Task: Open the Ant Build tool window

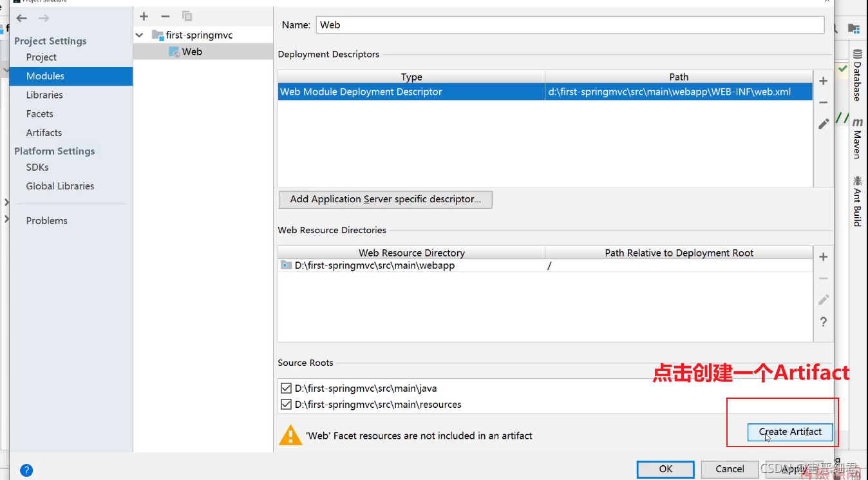Action: pos(858,201)
